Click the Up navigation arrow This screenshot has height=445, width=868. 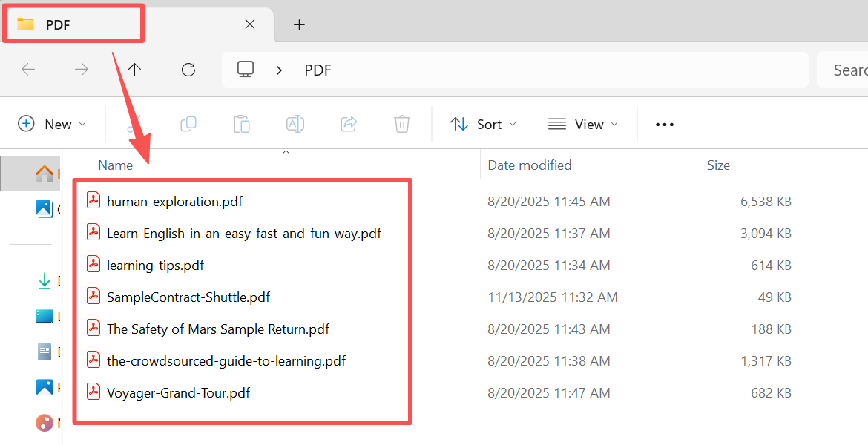click(134, 70)
